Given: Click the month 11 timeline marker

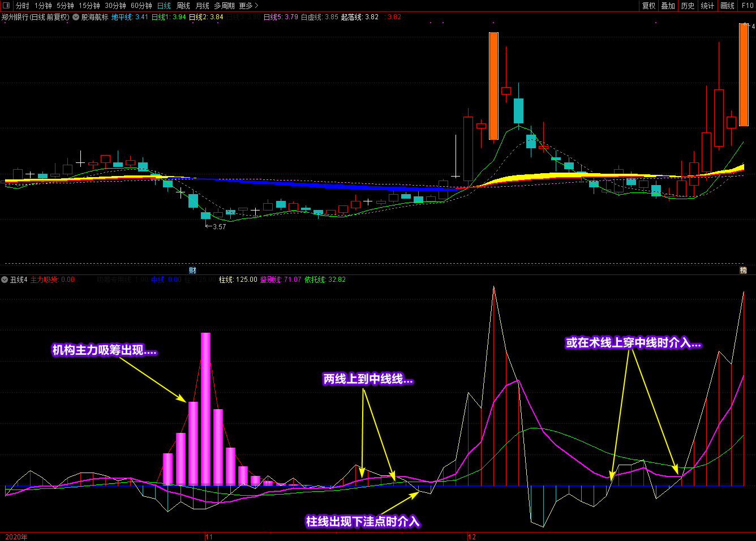Looking at the screenshot, I should [x=209, y=536].
